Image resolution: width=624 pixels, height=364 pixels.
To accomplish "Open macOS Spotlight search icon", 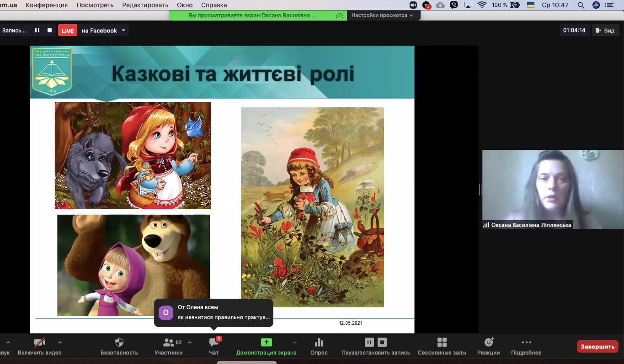I will [x=581, y=5].
